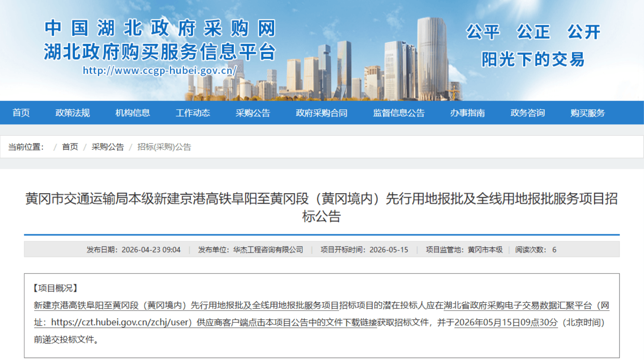Viewport: 644px width, 360px height.
Task: Click 办事指南 in the navigation bar
Action: coord(467,113)
